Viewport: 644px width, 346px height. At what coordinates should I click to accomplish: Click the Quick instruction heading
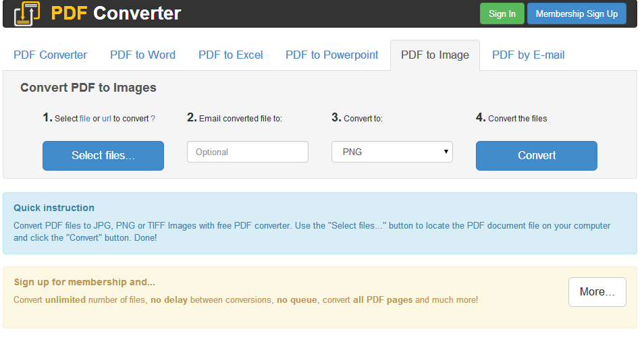[x=54, y=208]
